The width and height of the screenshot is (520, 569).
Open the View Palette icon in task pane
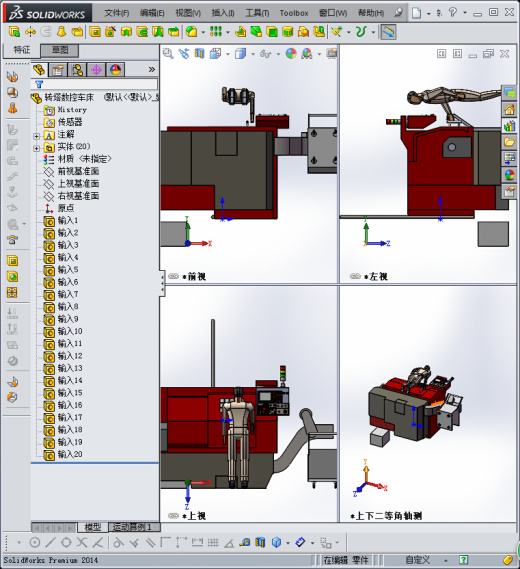(x=509, y=158)
